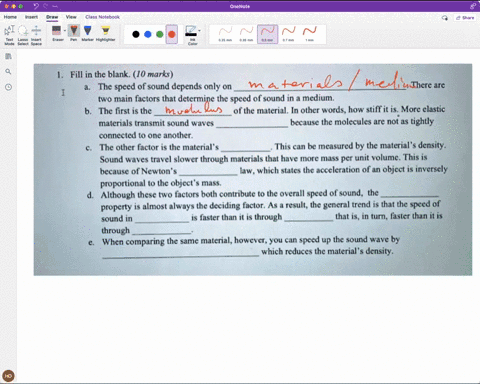Click the Redo arrow in title bar
Viewport: 480px width, 384px height.
pos(45,6)
